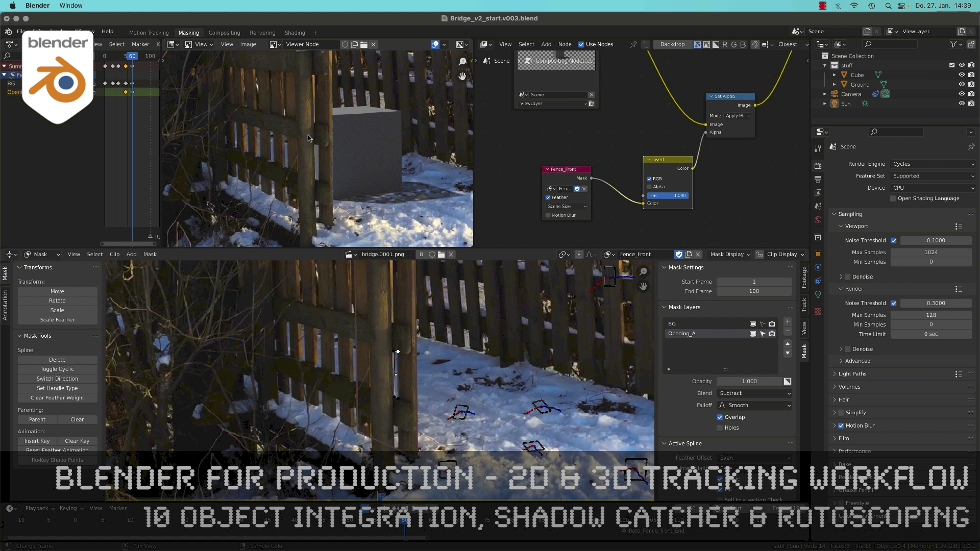This screenshot has height=551, width=980.
Task: Disable the stuff collection checkbox
Action: pyautogui.click(x=951, y=65)
